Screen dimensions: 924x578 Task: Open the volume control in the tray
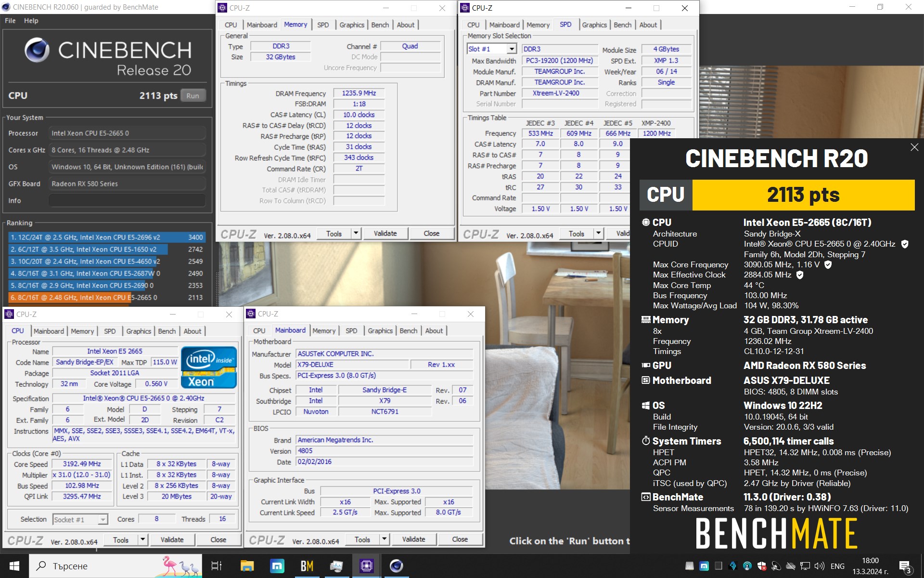(820, 566)
